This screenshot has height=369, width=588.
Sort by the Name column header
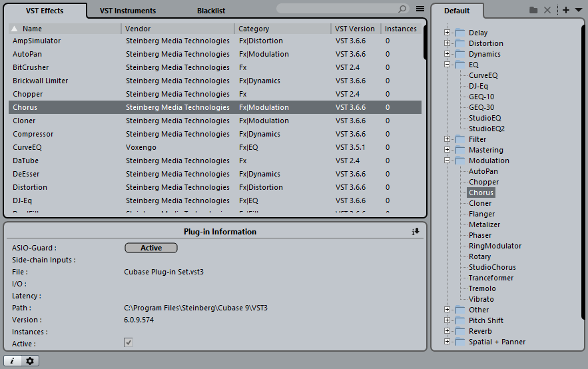click(x=65, y=29)
